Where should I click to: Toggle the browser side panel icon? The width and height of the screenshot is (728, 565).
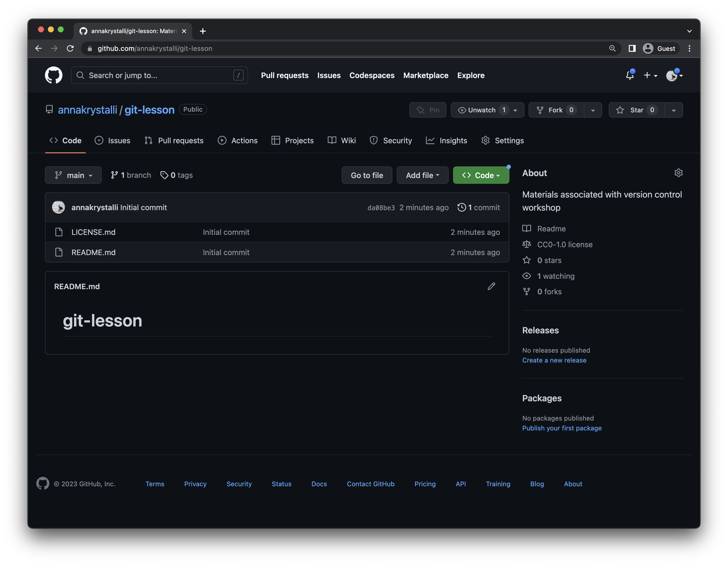tap(632, 48)
